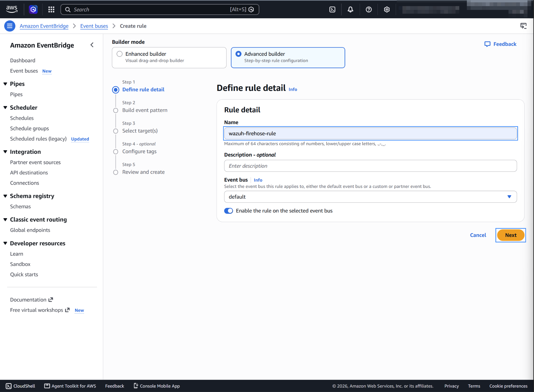This screenshot has height=392, width=534.
Task: Collapse the Integration sidebar section
Action: (x=5, y=152)
